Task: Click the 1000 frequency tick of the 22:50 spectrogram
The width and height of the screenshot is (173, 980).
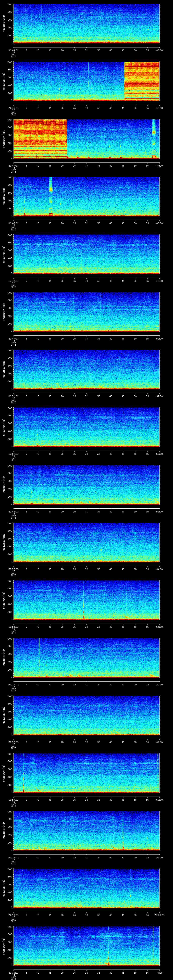Action: pyautogui.click(x=9, y=351)
